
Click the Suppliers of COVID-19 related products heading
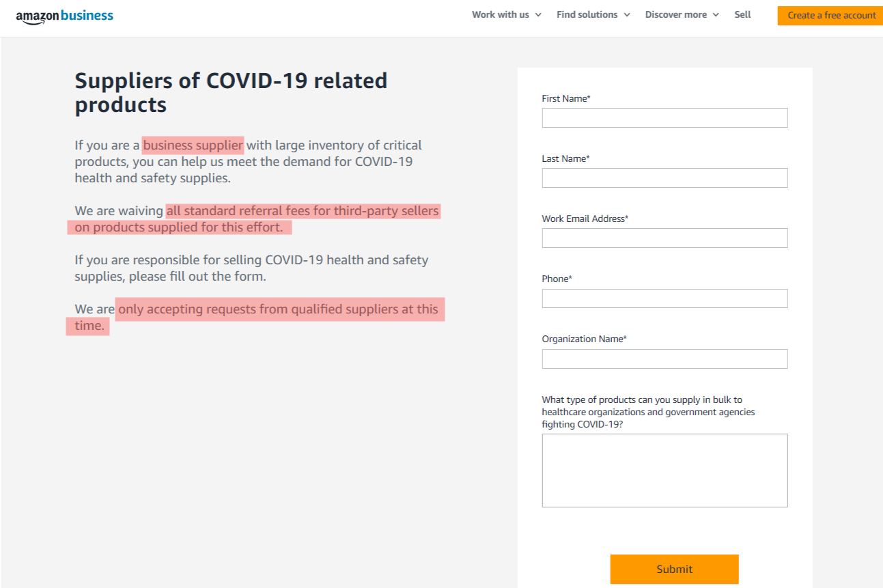coord(231,92)
